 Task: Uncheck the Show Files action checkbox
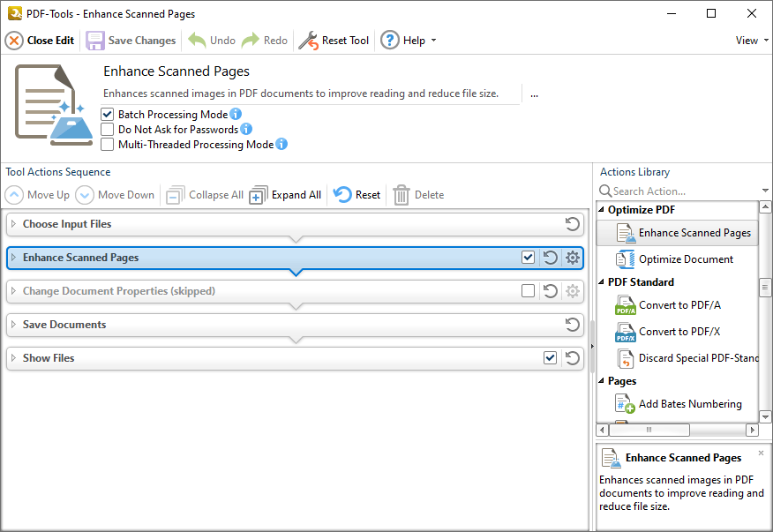(x=550, y=358)
